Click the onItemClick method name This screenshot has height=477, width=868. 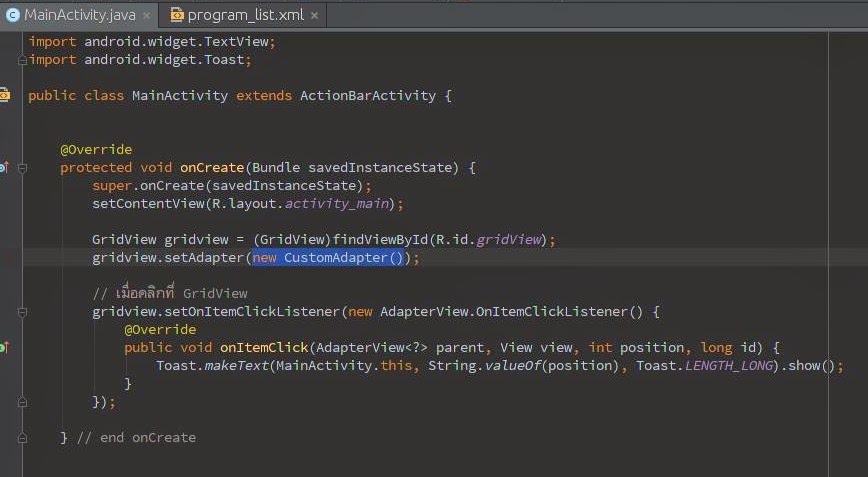[264, 348]
